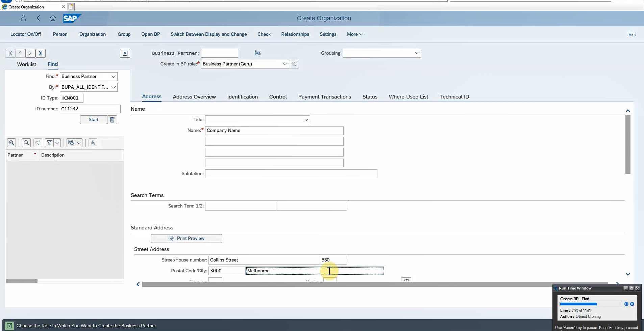Open the Grouping dropdown

pos(417,53)
